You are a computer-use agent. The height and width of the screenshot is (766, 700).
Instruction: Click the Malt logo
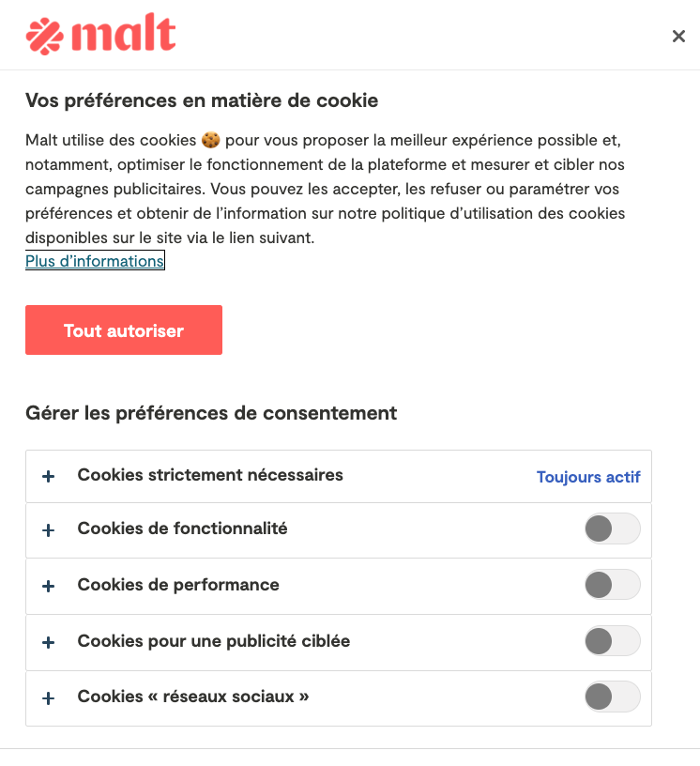pos(100,35)
